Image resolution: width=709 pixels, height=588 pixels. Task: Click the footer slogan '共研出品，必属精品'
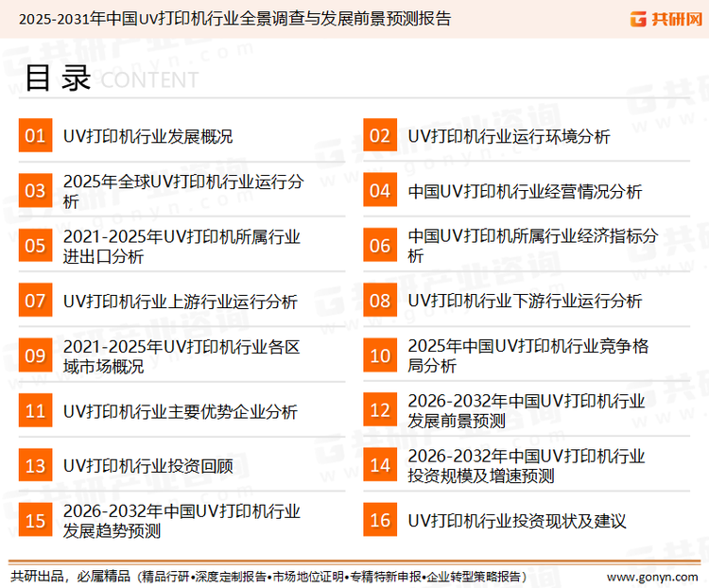click(x=71, y=577)
